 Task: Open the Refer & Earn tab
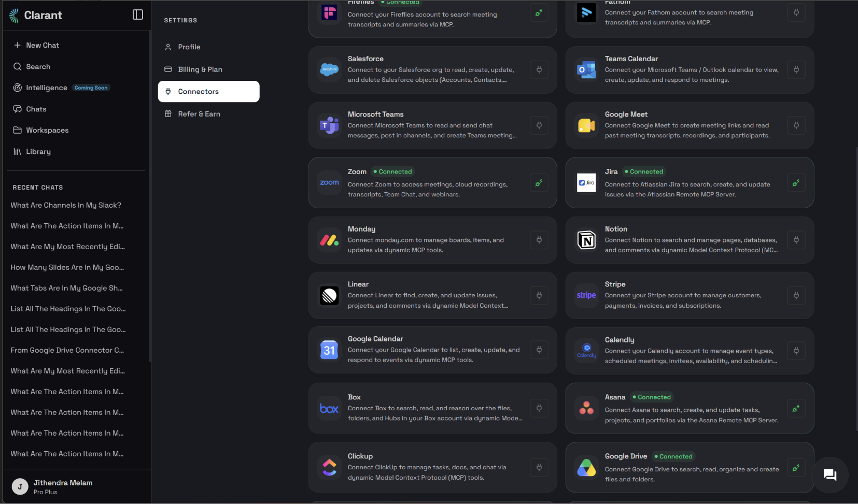[208, 114]
